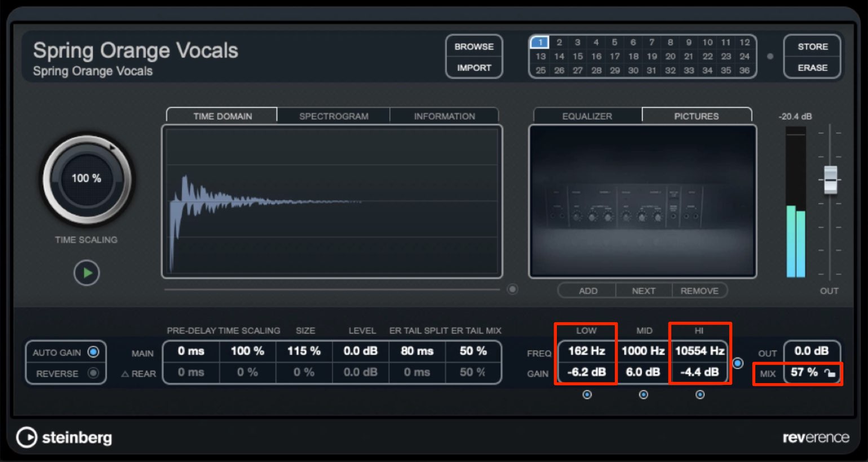Select program slot 7
The height and width of the screenshot is (462, 868).
point(652,42)
